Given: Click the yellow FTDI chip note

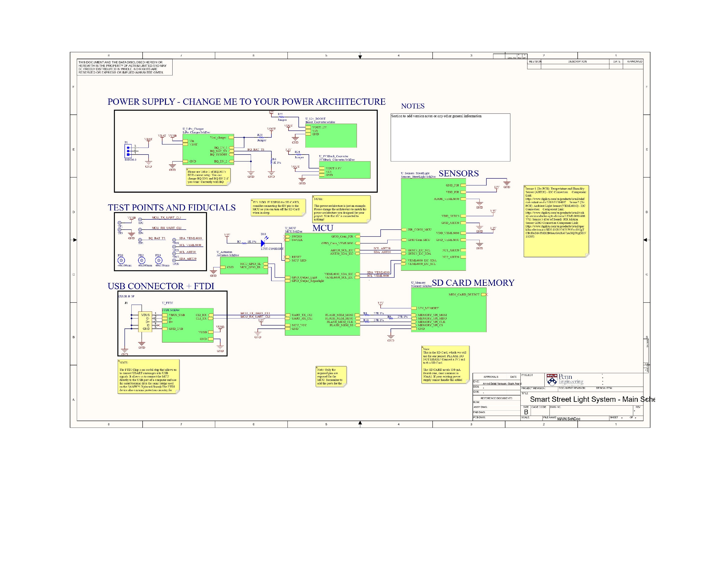Looking at the screenshot, I should [x=148, y=376].
